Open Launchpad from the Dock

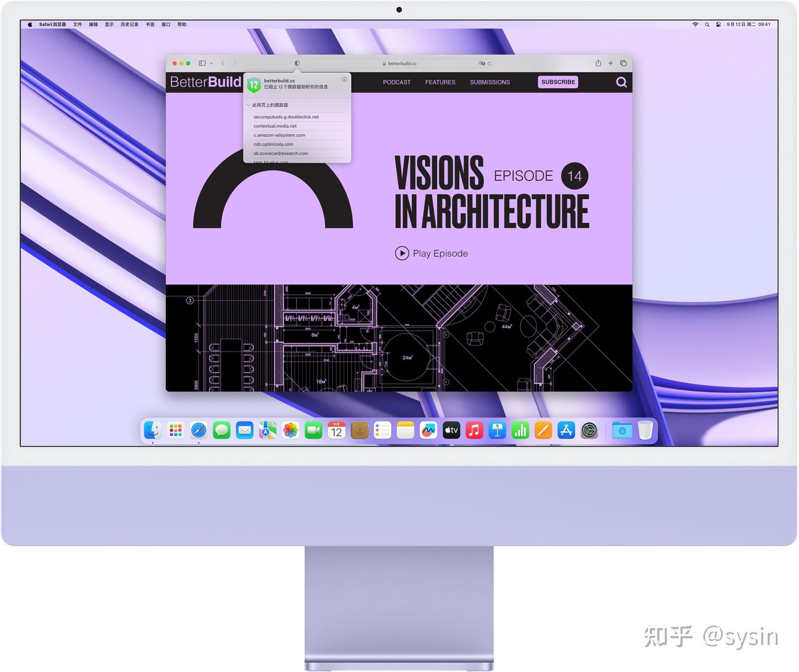click(x=175, y=430)
